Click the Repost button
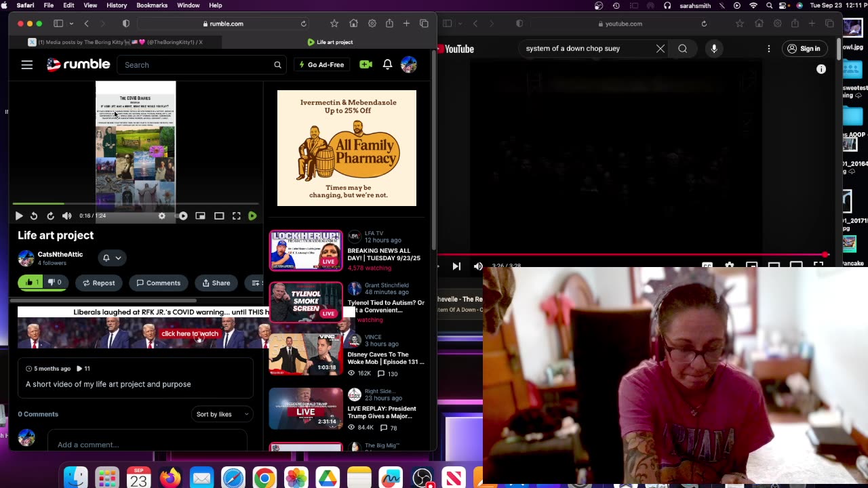868x488 pixels. click(99, 283)
